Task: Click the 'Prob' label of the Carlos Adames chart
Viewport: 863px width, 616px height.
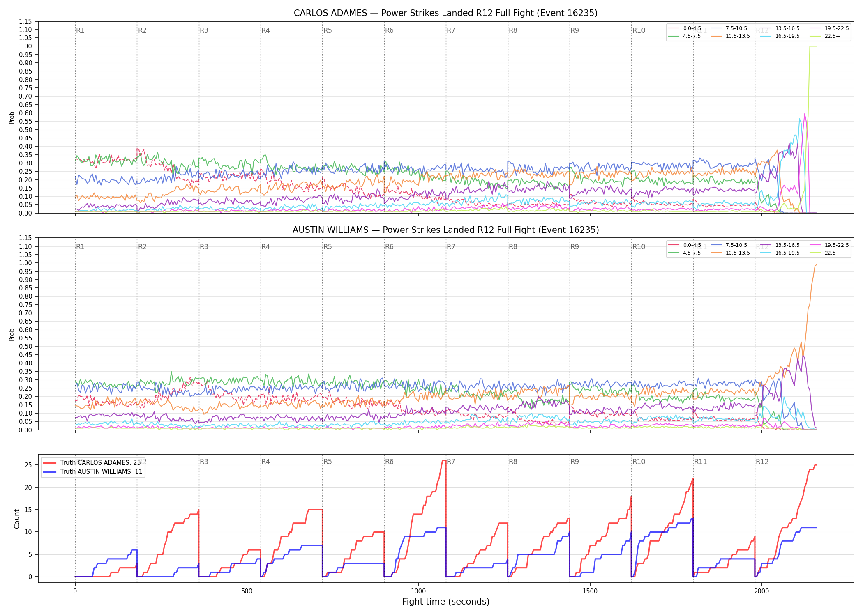Action: pyautogui.click(x=12, y=117)
